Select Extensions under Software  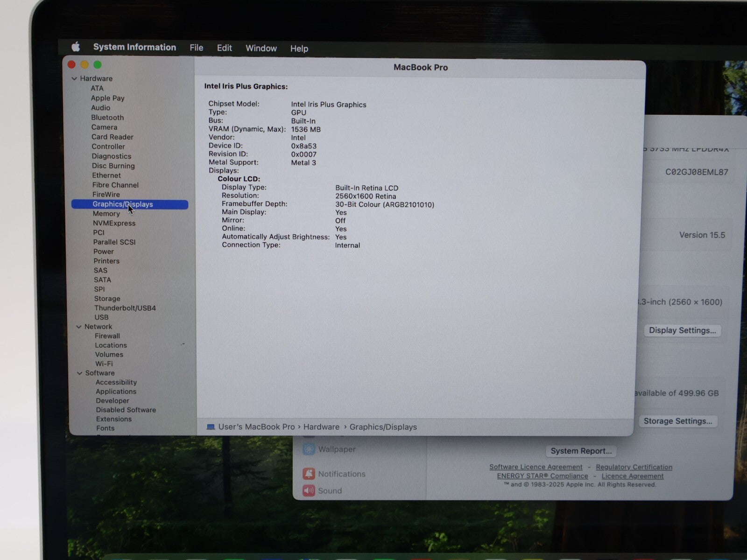point(114,419)
